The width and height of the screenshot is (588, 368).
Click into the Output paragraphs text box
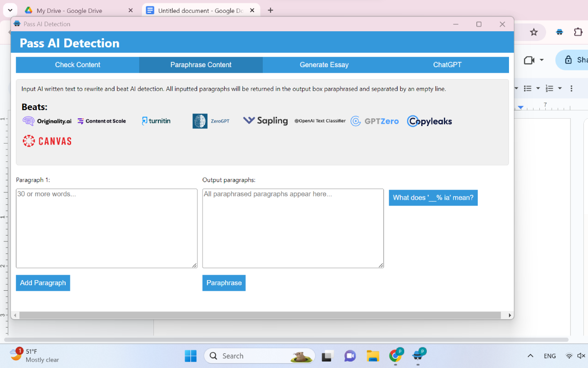[293, 228]
